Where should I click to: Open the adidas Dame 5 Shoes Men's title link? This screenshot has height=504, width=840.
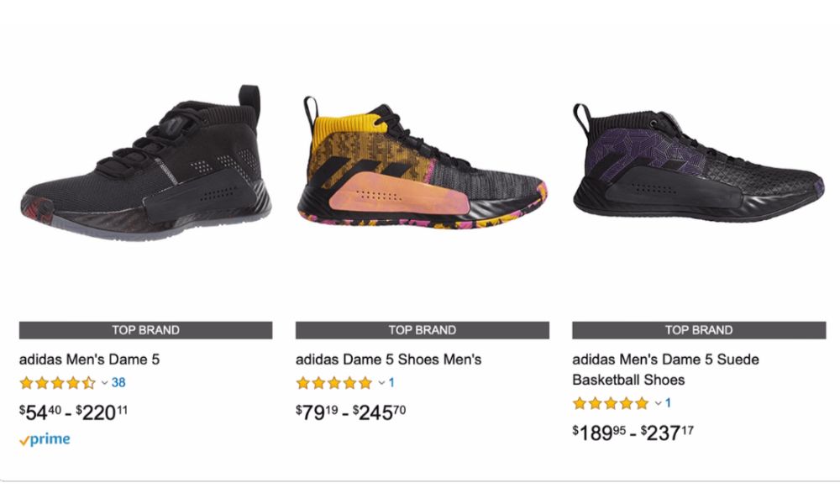coord(388,360)
